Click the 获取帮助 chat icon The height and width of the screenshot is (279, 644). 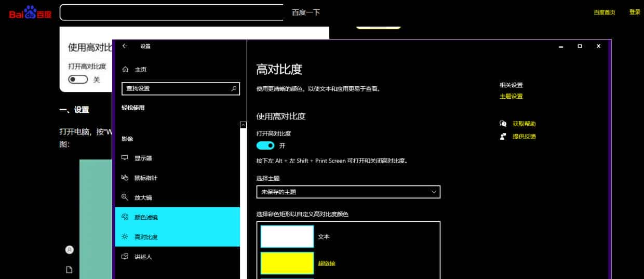click(x=503, y=124)
